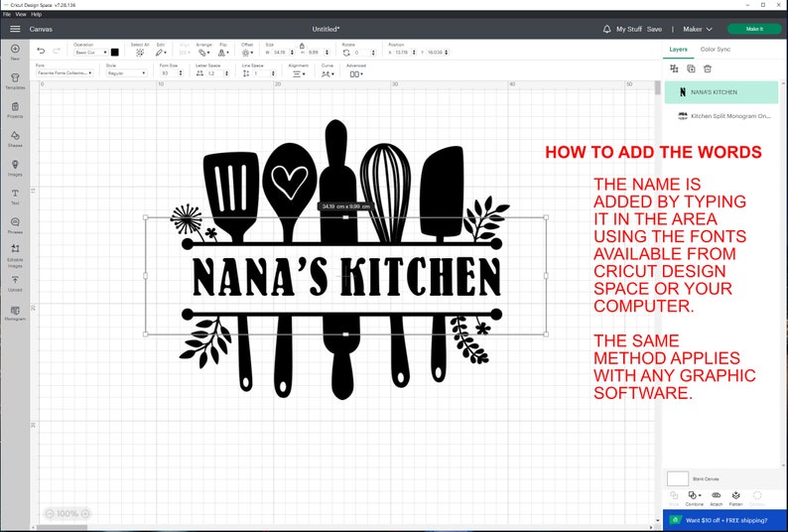Open the Offset dropdown

(x=247, y=51)
